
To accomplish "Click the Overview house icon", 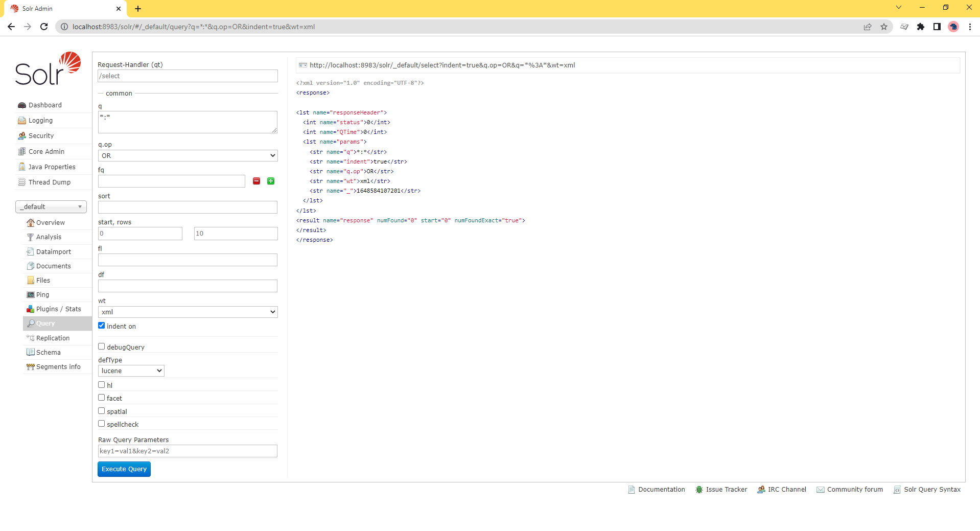I will tap(31, 222).
